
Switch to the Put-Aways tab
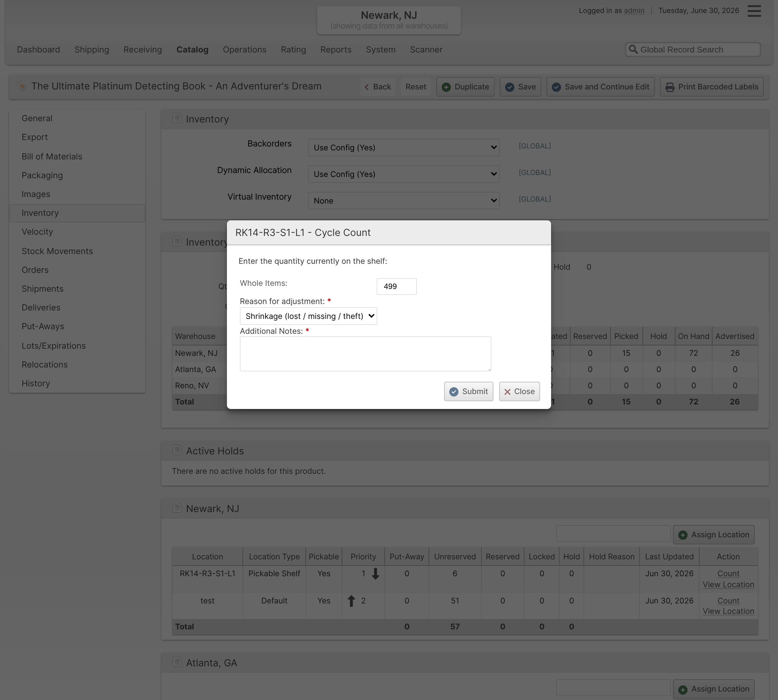pos(77,326)
